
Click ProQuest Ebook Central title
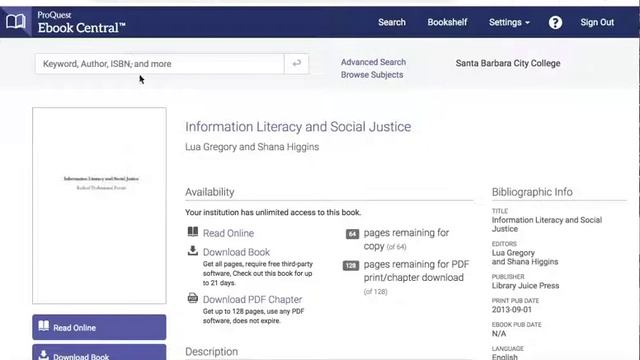coord(81,23)
